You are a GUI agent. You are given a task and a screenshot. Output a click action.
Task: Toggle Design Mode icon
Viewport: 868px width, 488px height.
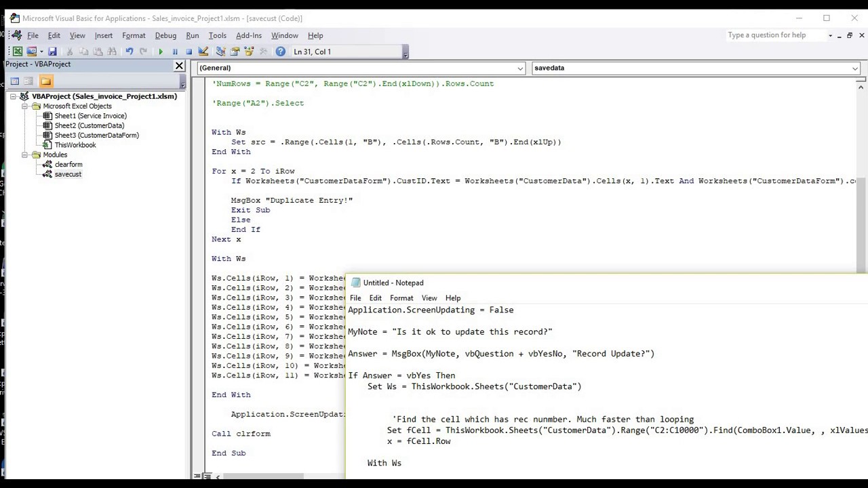coord(203,52)
